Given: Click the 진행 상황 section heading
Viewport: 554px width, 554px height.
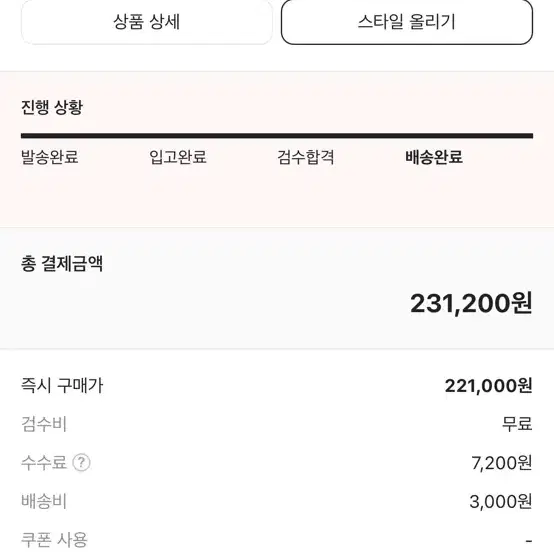Looking at the screenshot, I should [52, 107].
